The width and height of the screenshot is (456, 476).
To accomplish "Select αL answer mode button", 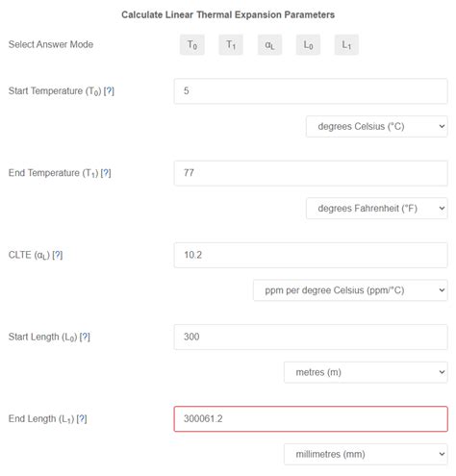I will [269, 45].
